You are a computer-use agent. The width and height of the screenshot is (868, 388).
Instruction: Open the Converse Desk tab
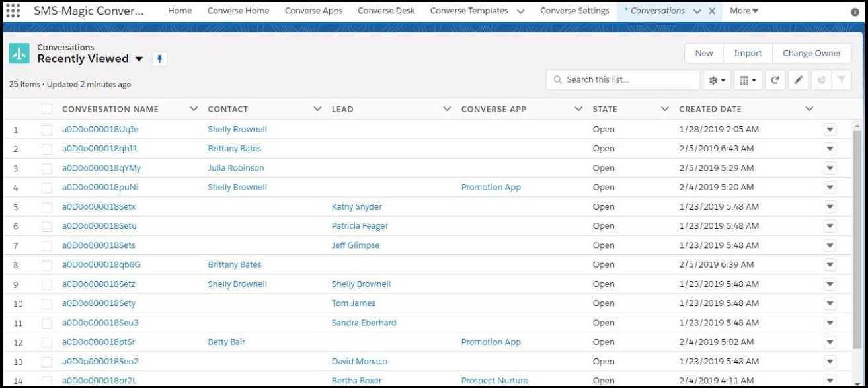pos(387,11)
